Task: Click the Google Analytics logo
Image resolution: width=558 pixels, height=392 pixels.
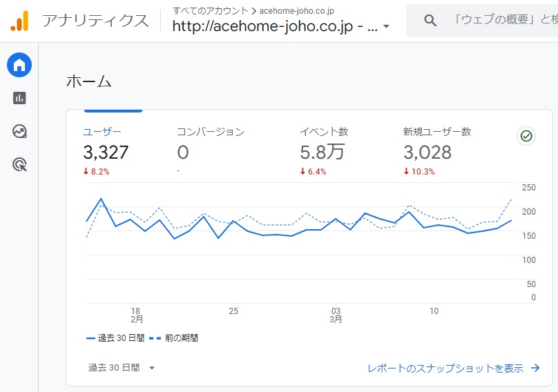Action: click(19, 21)
